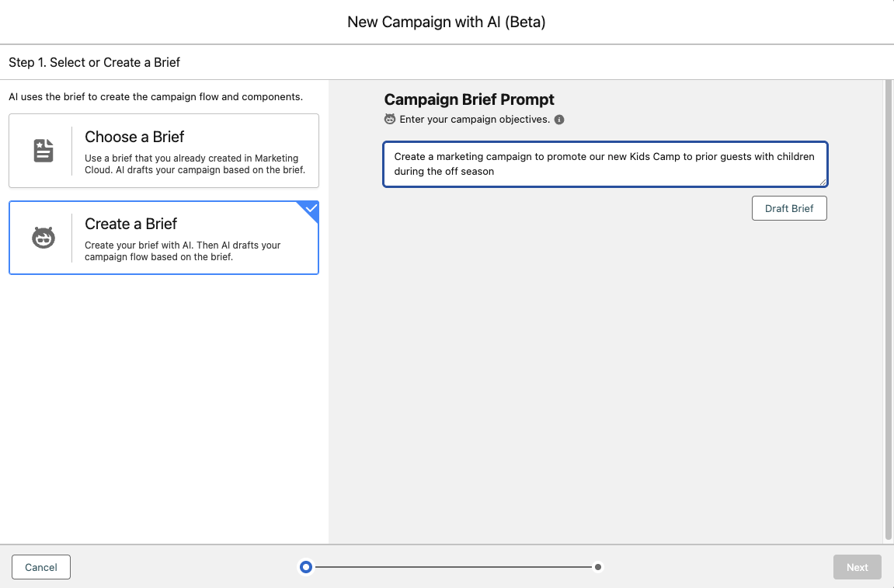
Task: Click the blue checkmark corner on Create a Brief
Action: point(311,209)
